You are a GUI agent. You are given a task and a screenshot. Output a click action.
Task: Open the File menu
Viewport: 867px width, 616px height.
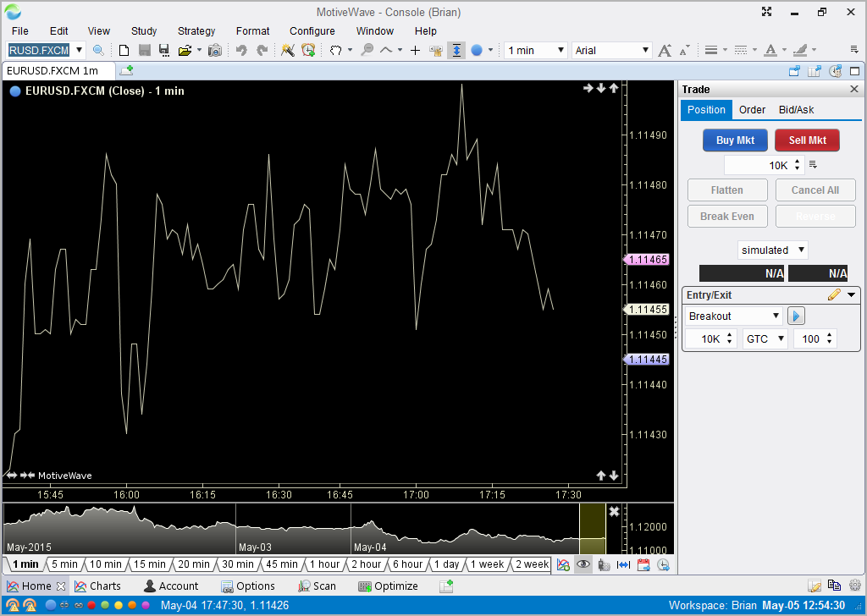(x=20, y=31)
